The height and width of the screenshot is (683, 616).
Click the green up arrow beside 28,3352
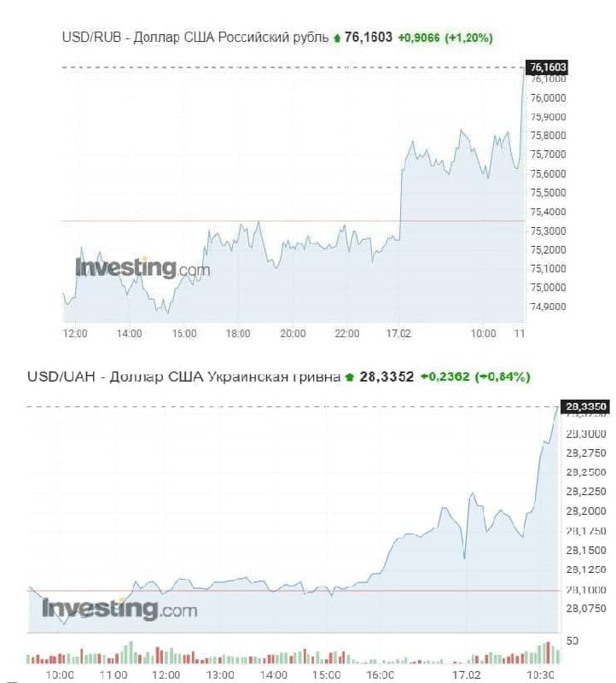(x=348, y=377)
